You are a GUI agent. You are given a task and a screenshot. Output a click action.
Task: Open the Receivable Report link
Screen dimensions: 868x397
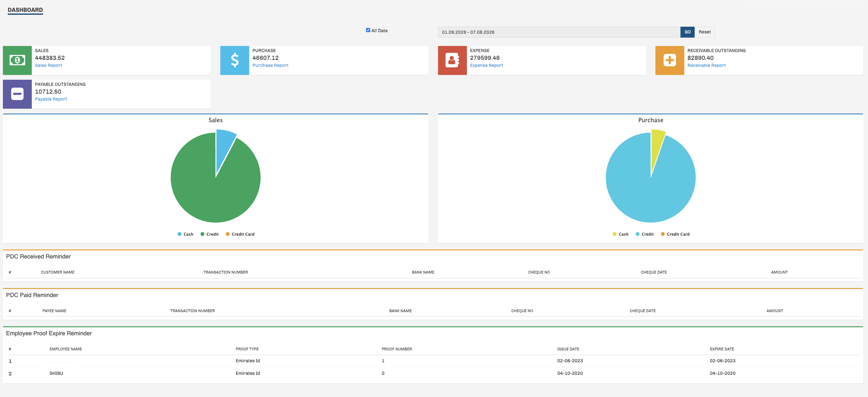click(x=706, y=66)
